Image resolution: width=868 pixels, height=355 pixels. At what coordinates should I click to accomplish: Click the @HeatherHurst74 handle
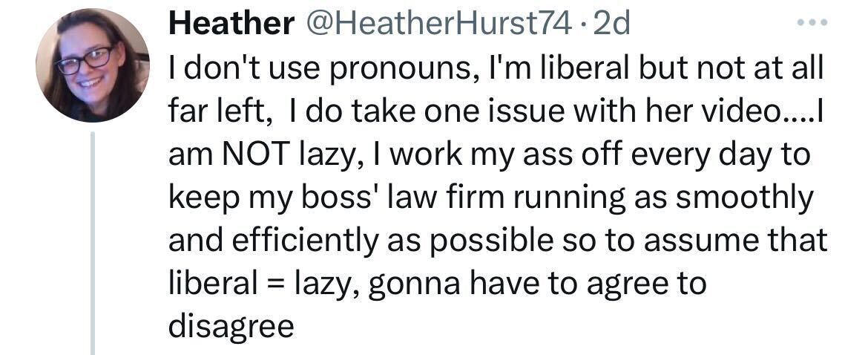(438, 25)
